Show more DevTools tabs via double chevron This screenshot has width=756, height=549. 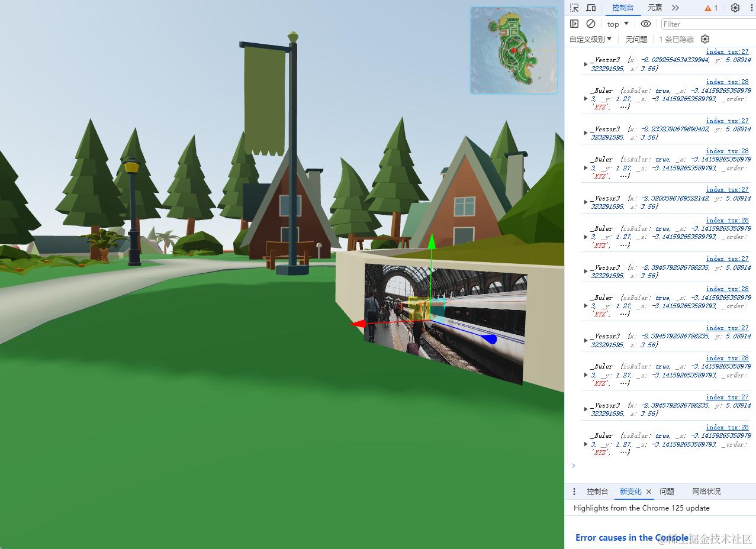pyautogui.click(x=675, y=8)
